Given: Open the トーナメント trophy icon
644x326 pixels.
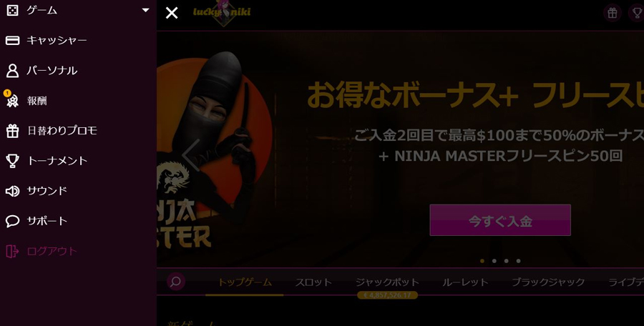Looking at the screenshot, I should pyautogui.click(x=12, y=161).
